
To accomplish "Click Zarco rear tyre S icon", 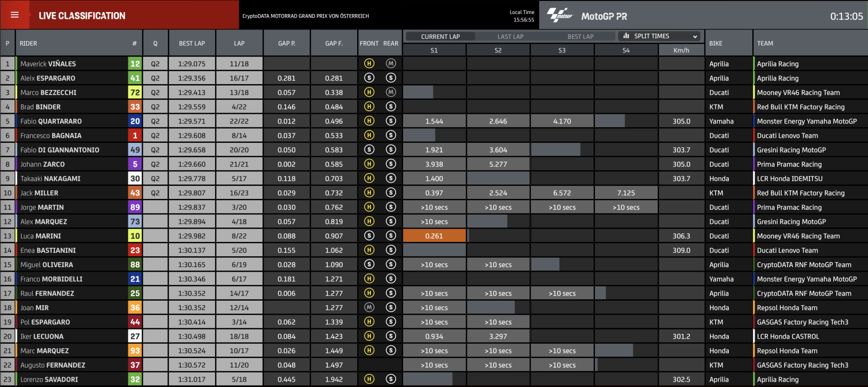I will click(391, 164).
